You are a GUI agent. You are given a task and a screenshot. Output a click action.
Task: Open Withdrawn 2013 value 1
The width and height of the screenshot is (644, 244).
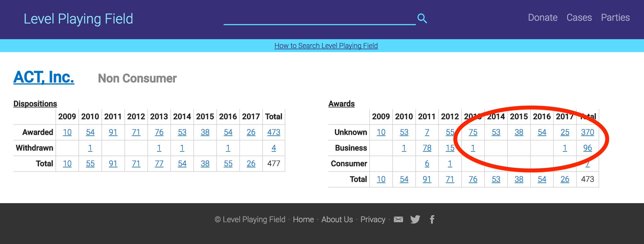(x=159, y=148)
